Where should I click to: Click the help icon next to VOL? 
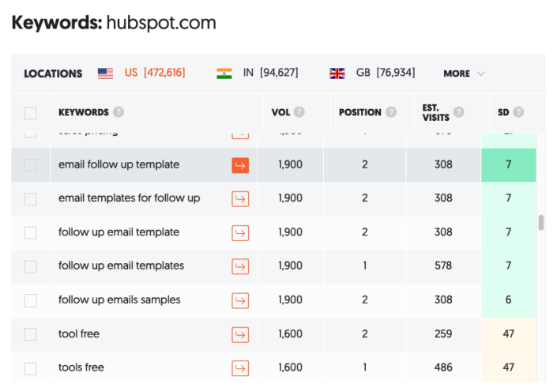click(299, 112)
